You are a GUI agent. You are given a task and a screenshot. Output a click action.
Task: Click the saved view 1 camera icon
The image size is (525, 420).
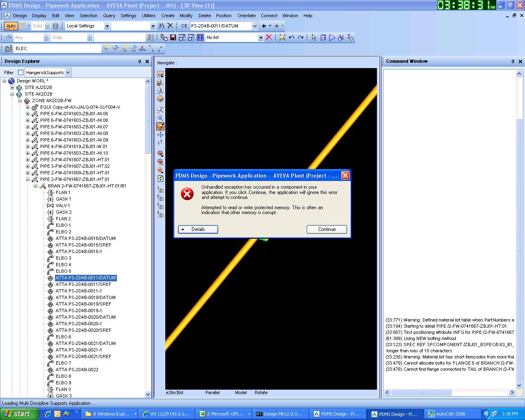point(160,190)
